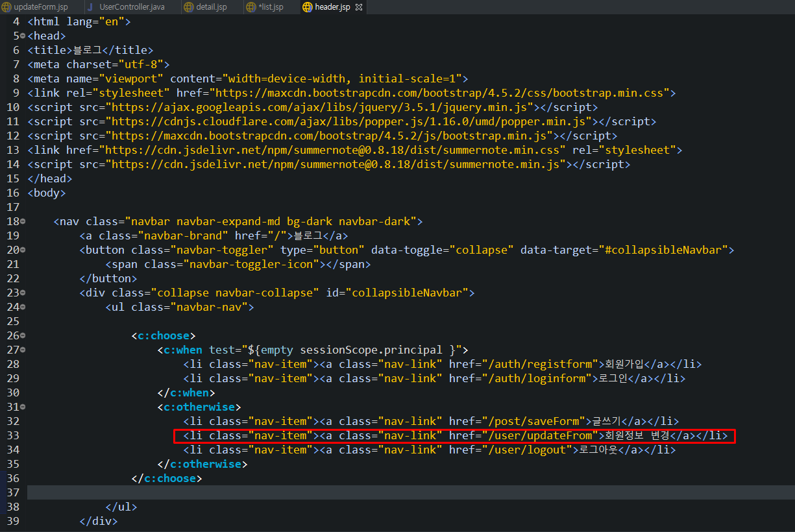Image resolution: width=795 pixels, height=532 pixels.
Task: Click the popper.min.js script URL
Action: (x=348, y=121)
